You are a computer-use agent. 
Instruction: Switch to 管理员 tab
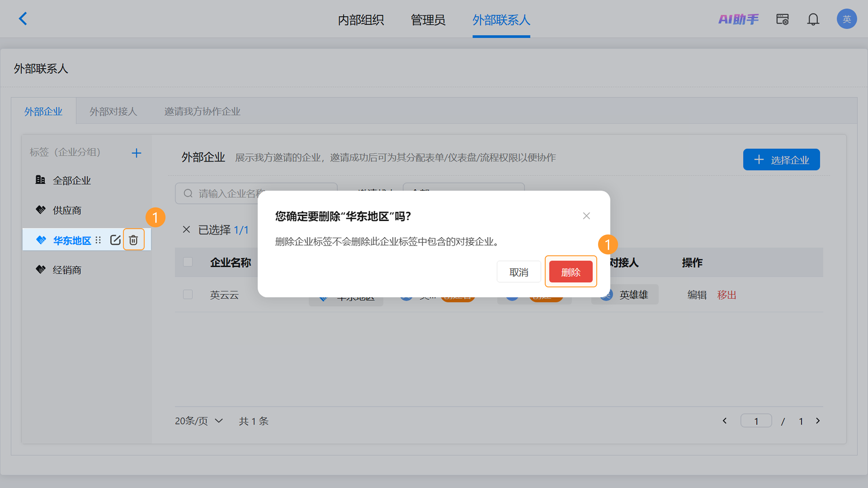coord(428,20)
